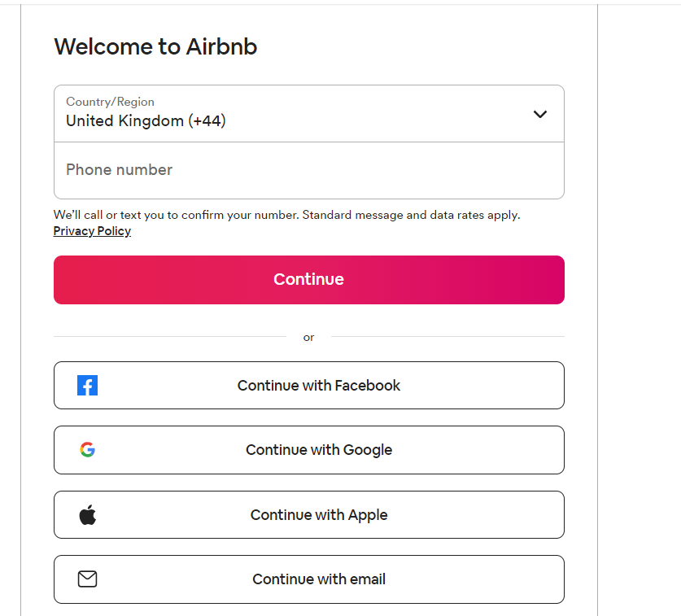The image size is (681, 616).
Task: Click the Facebook logo icon
Action: (87, 385)
